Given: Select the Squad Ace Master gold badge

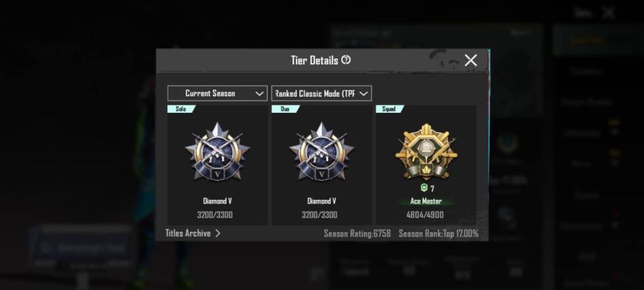Looking at the screenshot, I should (x=426, y=151).
